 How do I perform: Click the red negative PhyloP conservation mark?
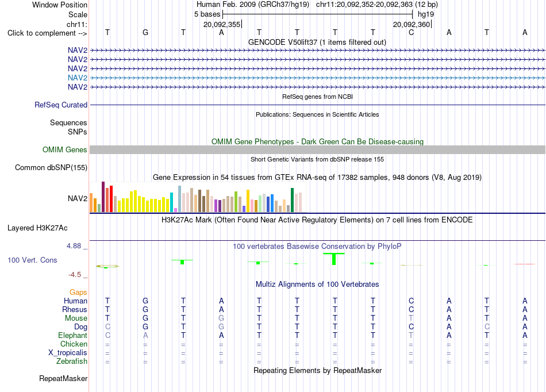click(x=524, y=264)
